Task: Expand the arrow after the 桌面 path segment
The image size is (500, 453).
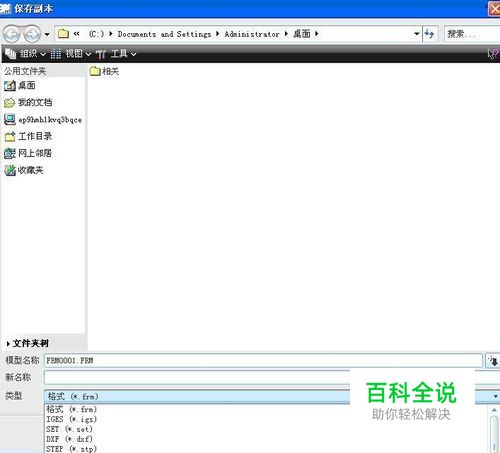Action: 316,34
